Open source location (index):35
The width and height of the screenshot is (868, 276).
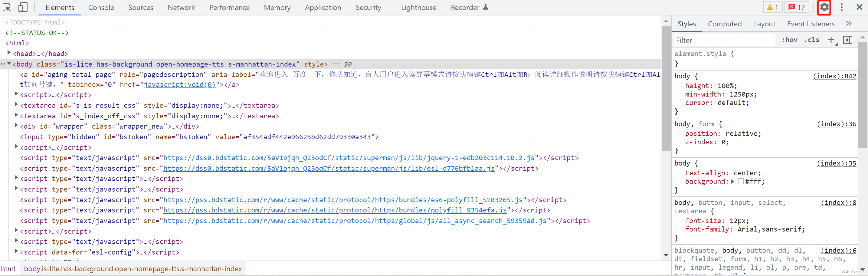(x=836, y=163)
